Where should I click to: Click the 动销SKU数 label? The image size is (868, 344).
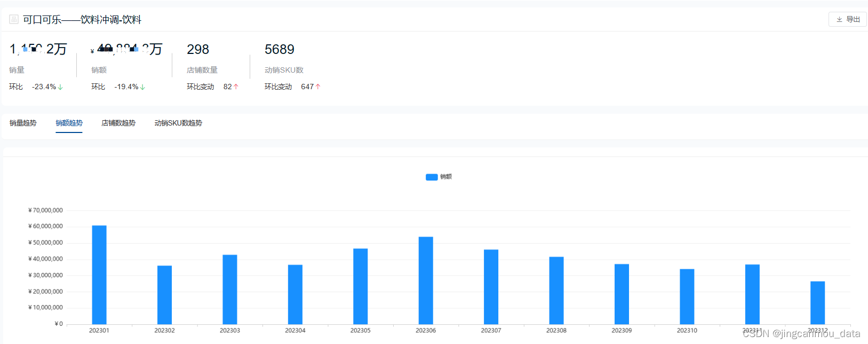(284, 70)
